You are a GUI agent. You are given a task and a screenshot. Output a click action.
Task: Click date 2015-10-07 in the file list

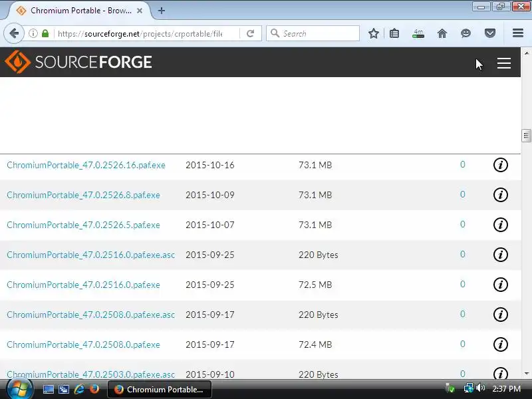pyautogui.click(x=209, y=225)
